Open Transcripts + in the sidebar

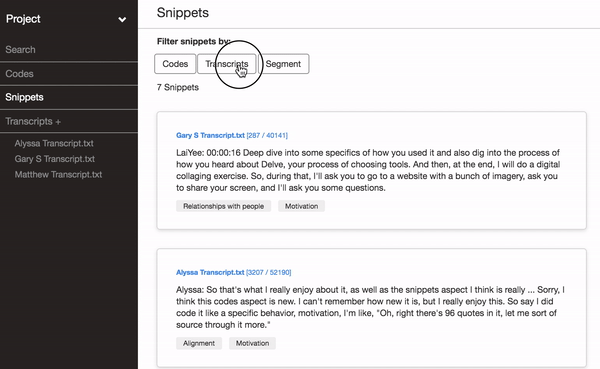[33, 121]
